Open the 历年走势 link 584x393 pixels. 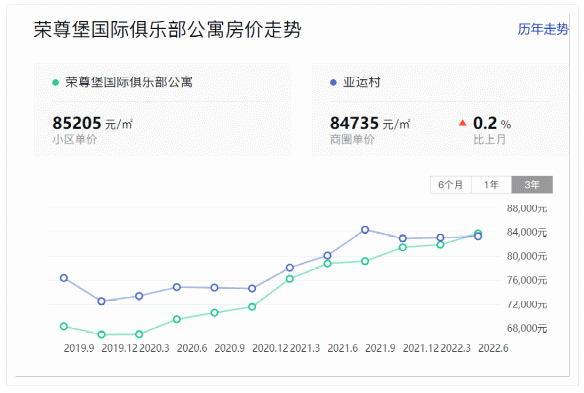tap(543, 29)
